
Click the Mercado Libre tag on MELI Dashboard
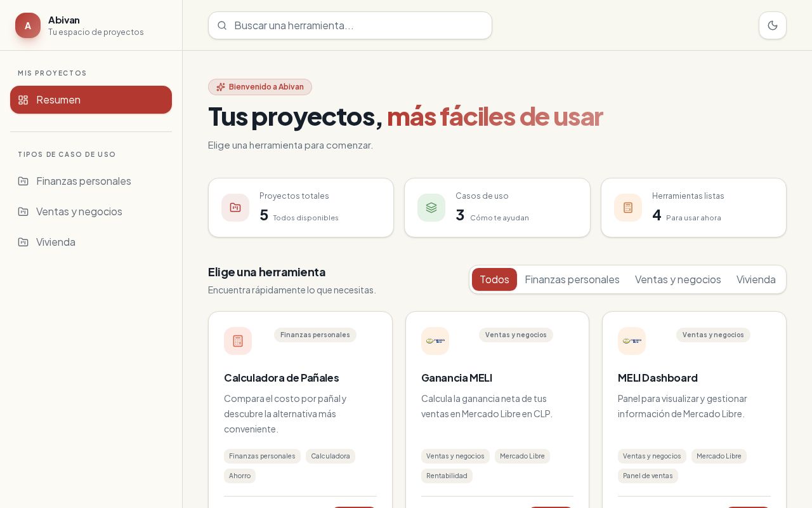point(719,456)
